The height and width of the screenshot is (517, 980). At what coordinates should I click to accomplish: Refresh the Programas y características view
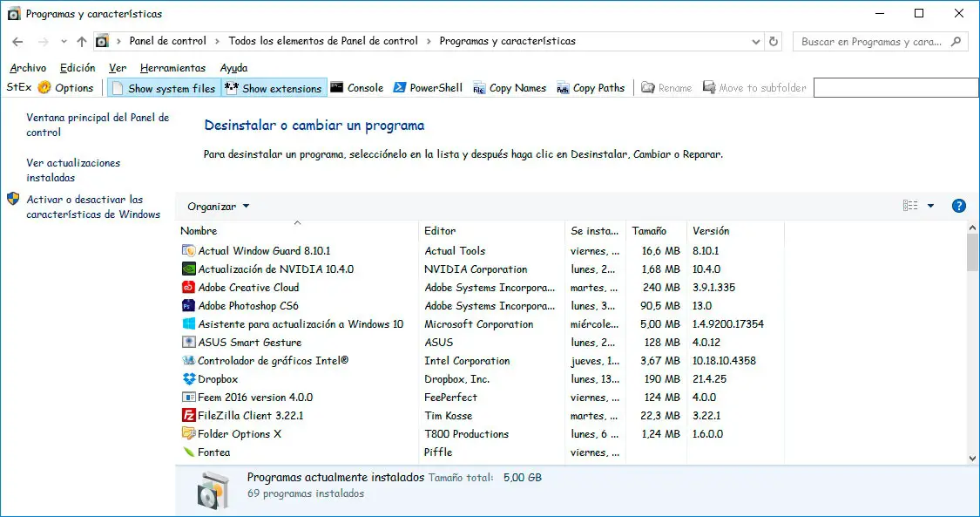(774, 41)
